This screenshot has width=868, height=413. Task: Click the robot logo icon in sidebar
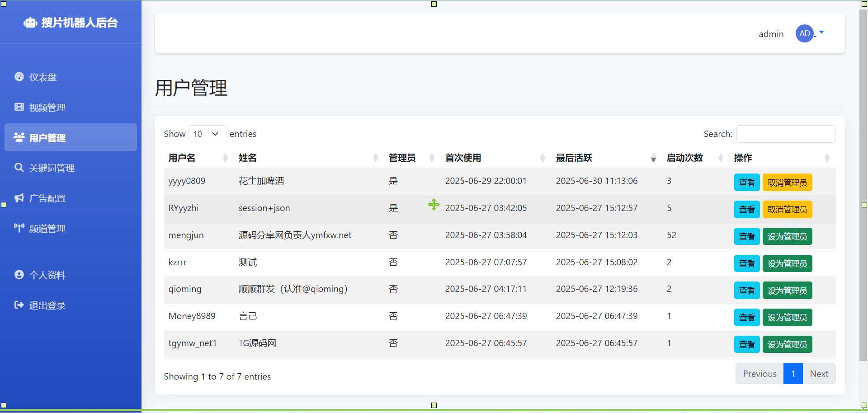tap(30, 23)
